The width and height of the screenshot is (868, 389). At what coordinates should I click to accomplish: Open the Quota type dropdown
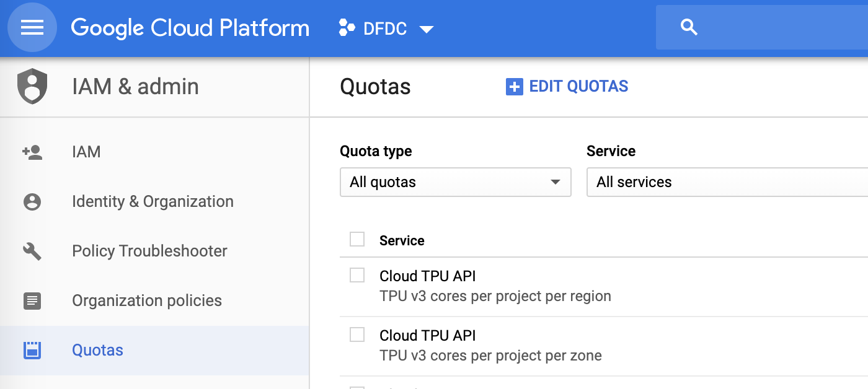(x=456, y=182)
